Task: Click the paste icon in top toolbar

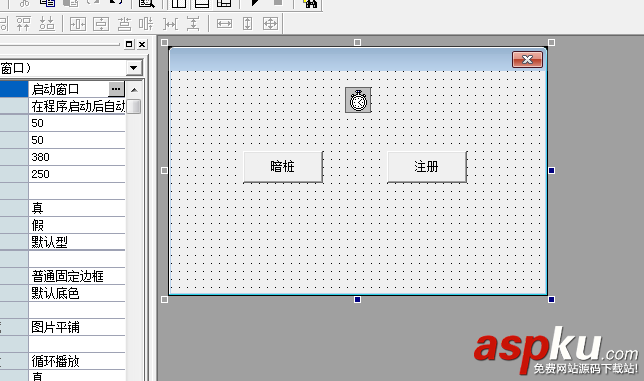Action: [x=71, y=3]
